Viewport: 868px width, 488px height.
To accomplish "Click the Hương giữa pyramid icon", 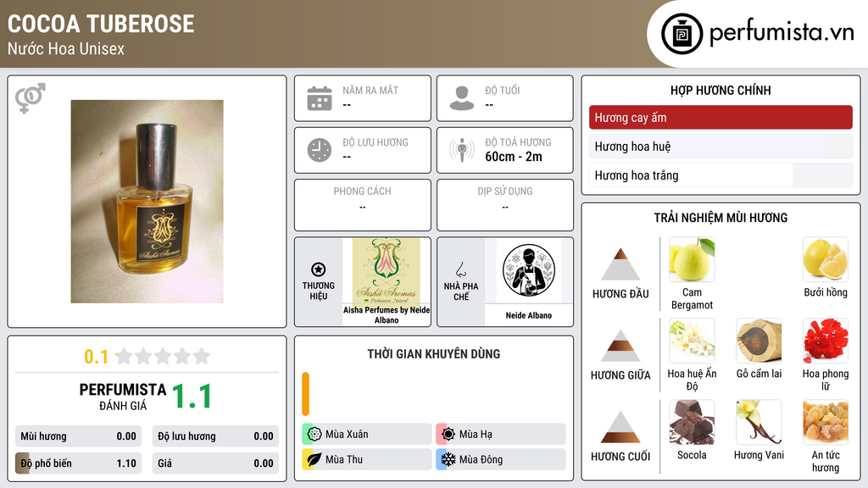I will [x=620, y=346].
